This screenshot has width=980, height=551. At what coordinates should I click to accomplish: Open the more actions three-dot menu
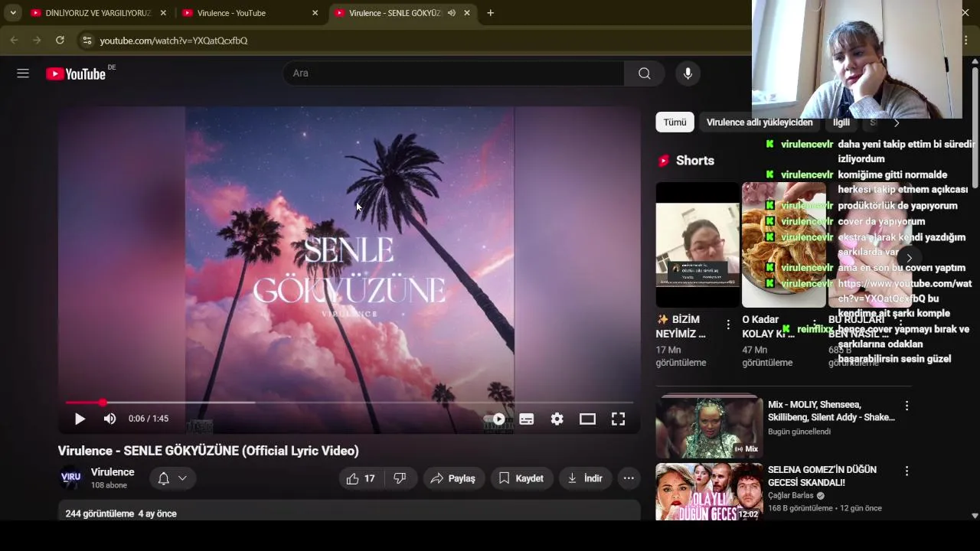coord(629,478)
